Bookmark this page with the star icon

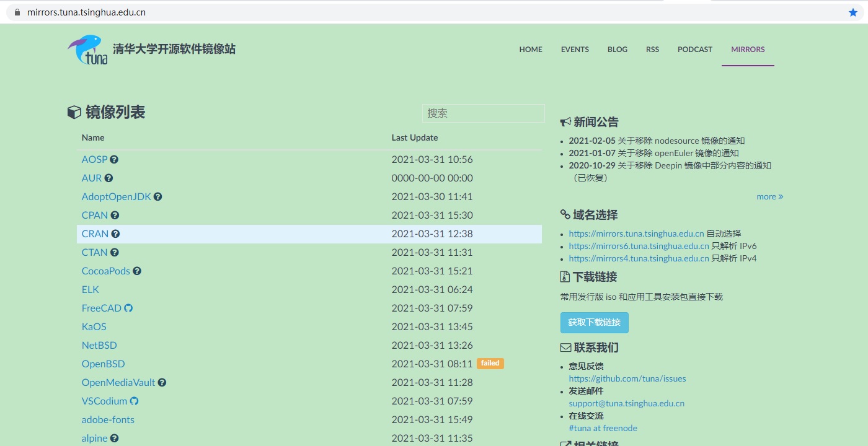click(852, 12)
